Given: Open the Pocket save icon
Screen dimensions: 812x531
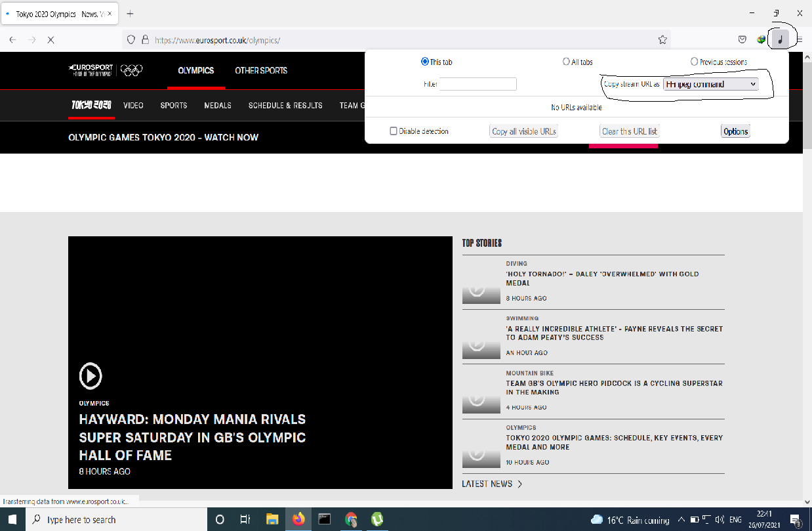Looking at the screenshot, I should tap(742, 39).
